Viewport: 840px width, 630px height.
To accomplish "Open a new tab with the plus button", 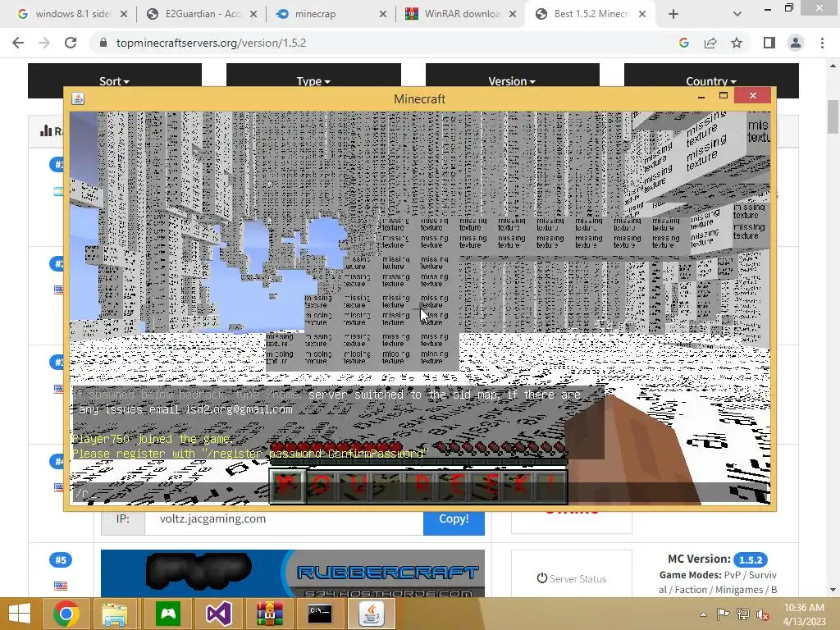I will (x=673, y=14).
